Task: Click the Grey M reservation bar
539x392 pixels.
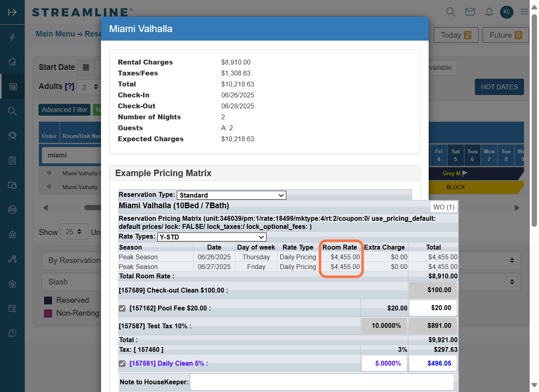Action: pos(475,173)
